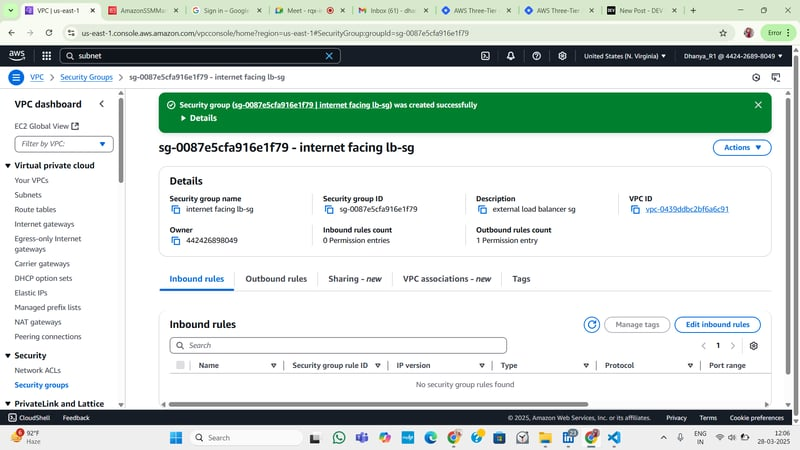This screenshot has height=450, width=800.
Task: Open NAT gateways in the sidebar
Action: coord(38,322)
